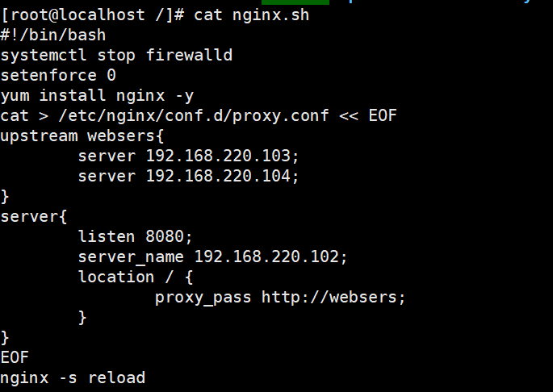Click the server 192.168.220.103 entry
This screenshot has width=553, height=392.
coord(188,156)
